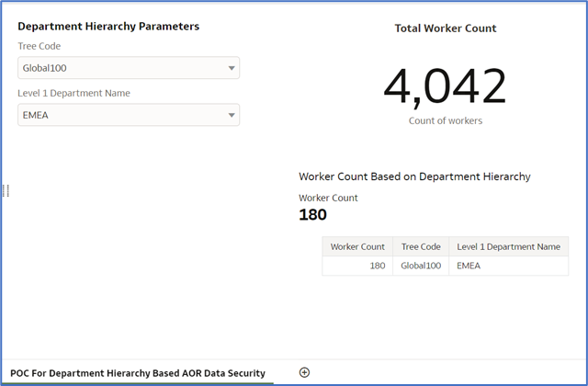Click the Global100 cell in the table
The height and width of the screenshot is (386, 588).
click(421, 266)
